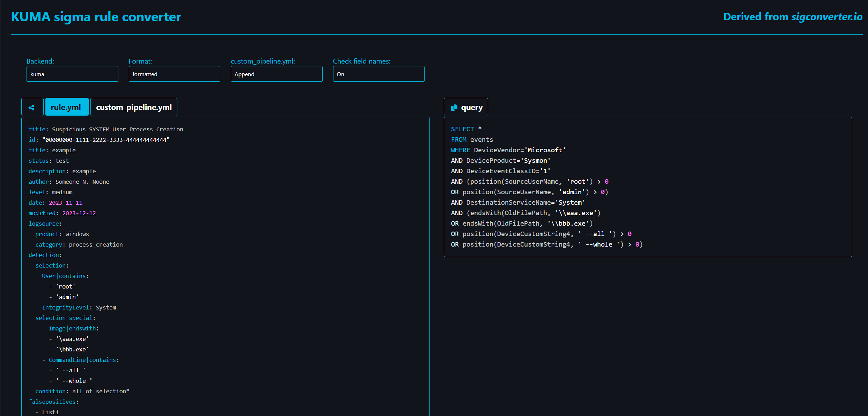Copy query using the clipboard icon
Image resolution: width=868 pixels, height=416 pixels.
coord(454,108)
